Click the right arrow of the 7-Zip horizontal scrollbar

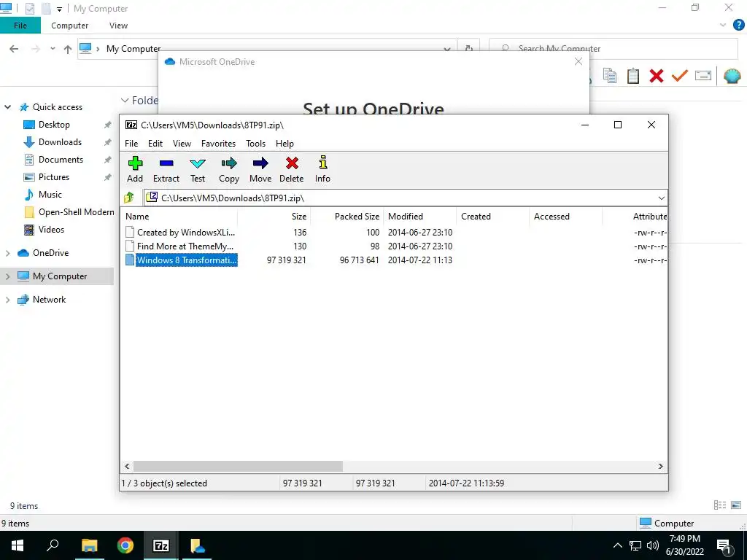point(660,466)
